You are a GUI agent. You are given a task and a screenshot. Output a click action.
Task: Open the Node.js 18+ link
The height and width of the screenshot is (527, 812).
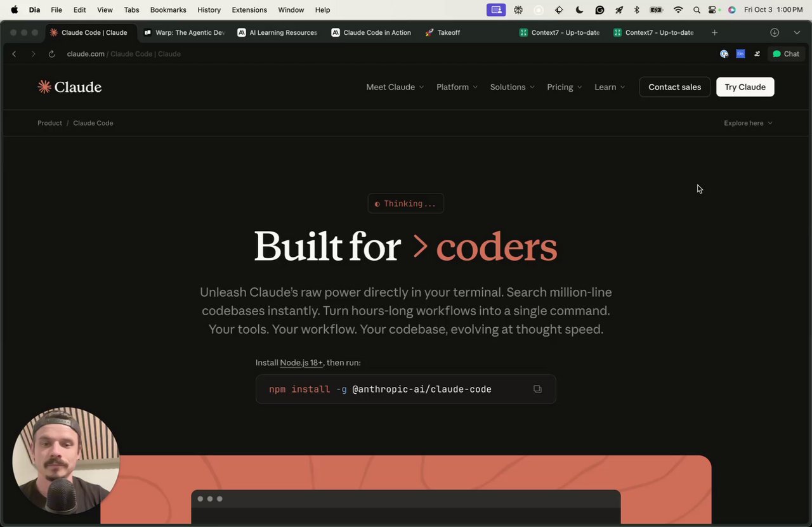[x=301, y=363]
